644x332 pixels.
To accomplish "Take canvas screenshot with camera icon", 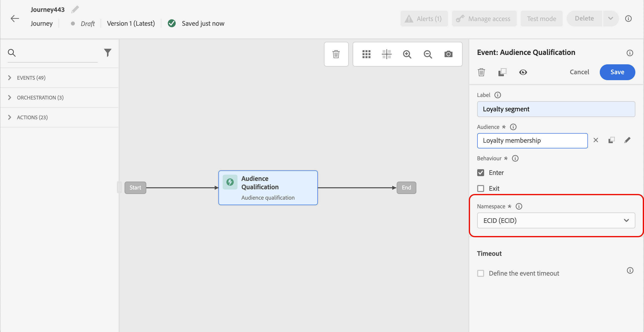I will (448, 54).
